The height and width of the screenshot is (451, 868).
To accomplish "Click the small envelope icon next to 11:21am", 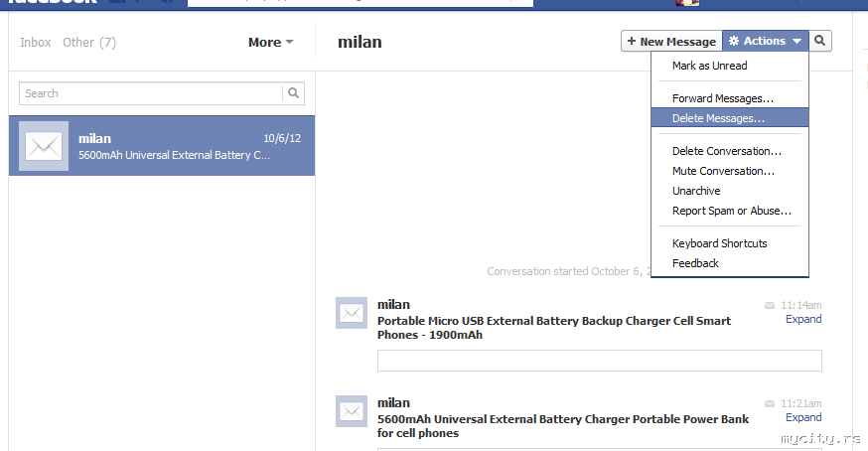I will click(x=770, y=403).
